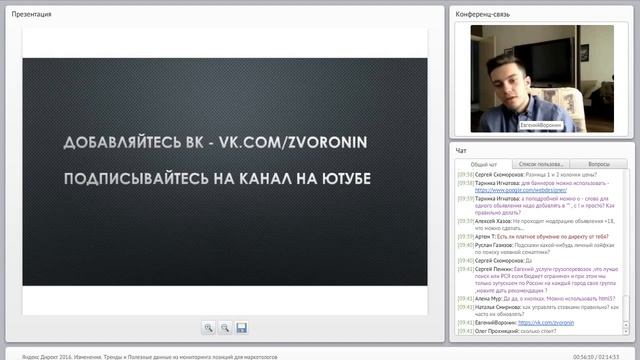Click the webinar title Яндекс Директ 2016 text

pos(150,357)
